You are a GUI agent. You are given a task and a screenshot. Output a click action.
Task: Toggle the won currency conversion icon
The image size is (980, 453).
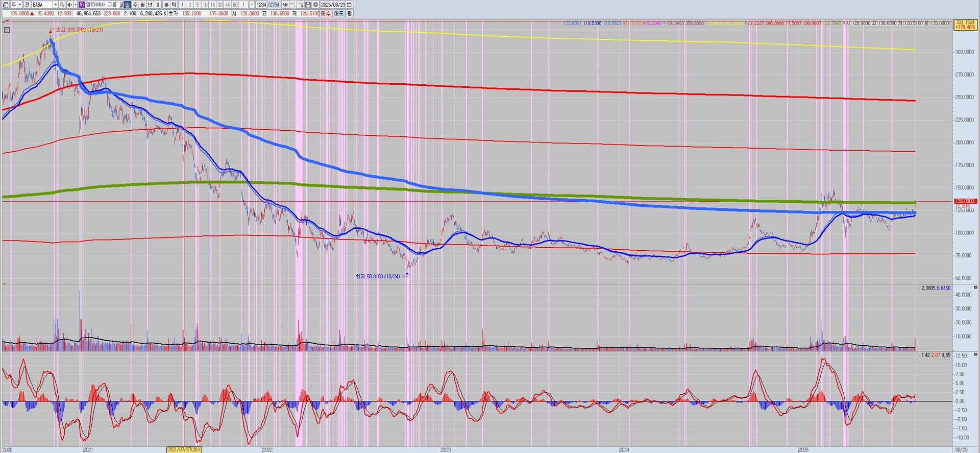285,5
